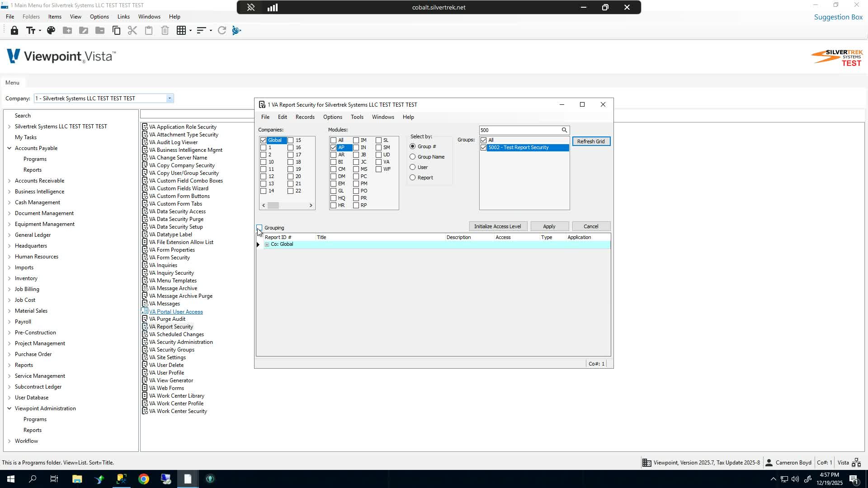868x488 pixels.
Task: Open the notification center icon
Action: [x=854, y=479]
